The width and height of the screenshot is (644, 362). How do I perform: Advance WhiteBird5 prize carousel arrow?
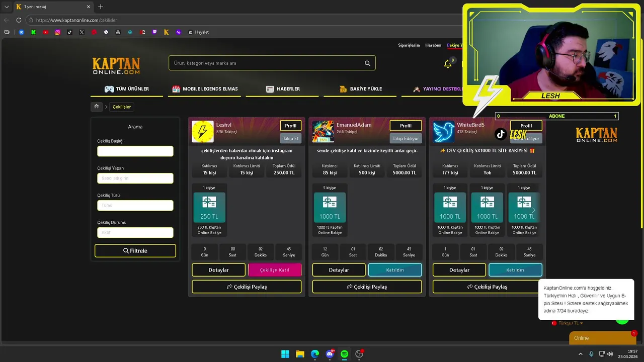pyautogui.click(x=533, y=210)
